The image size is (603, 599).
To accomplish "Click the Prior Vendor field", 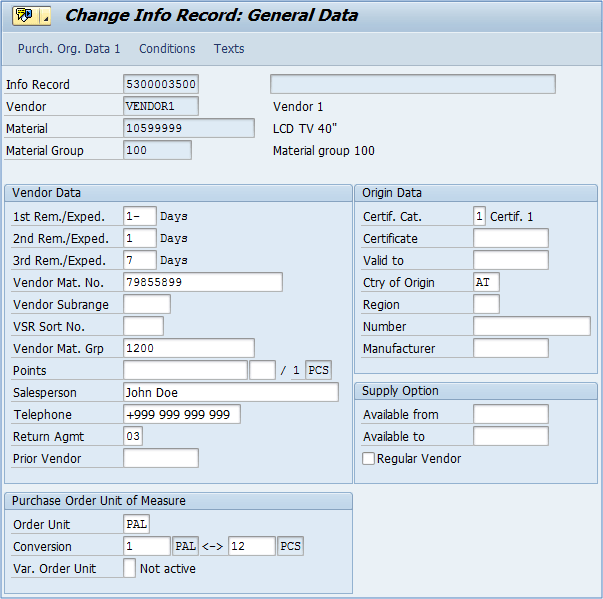I will tap(160, 459).
